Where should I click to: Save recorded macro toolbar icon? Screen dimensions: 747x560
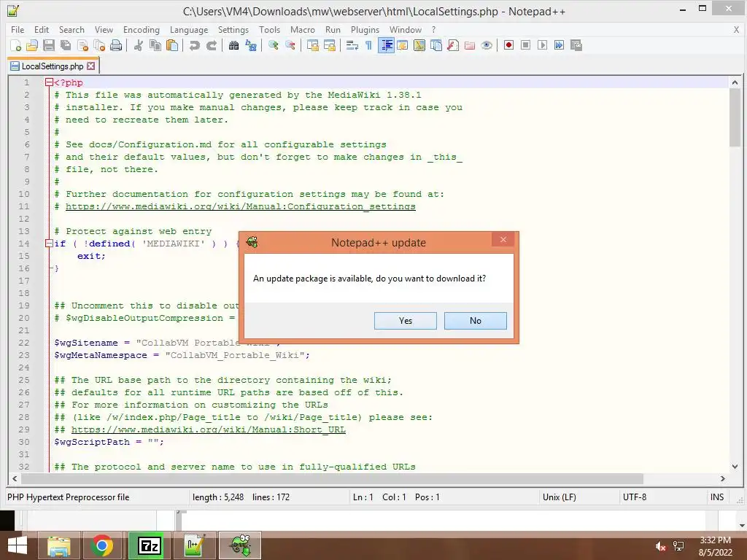click(576, 45)
